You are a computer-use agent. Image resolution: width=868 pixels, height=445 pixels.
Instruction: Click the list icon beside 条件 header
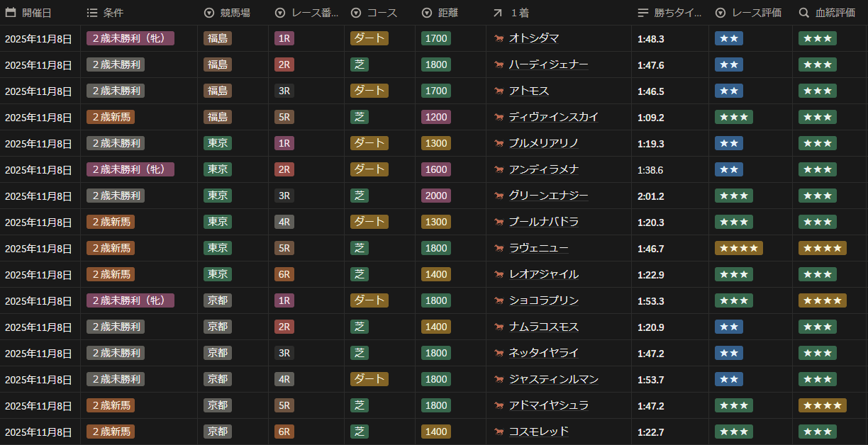point(92,13)
